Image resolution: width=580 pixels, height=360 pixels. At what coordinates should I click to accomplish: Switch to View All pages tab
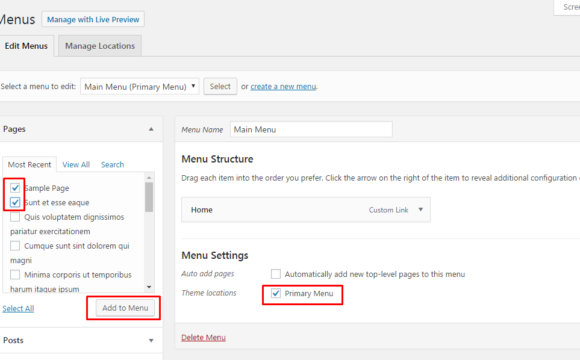click(x=76, y=165)
